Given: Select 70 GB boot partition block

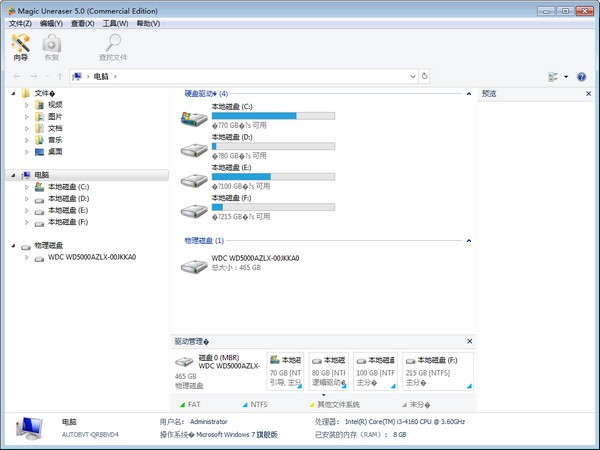Looking at the screenshot, I should pos(285,371).
